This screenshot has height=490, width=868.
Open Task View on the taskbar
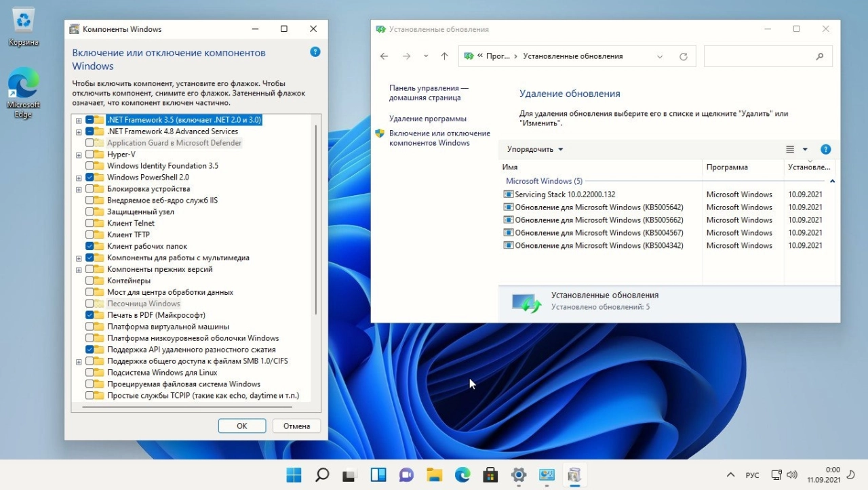pos(350,475)
